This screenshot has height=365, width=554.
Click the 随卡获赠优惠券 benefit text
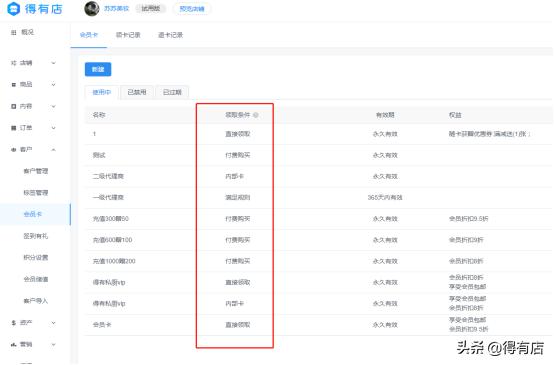(x=489, y=134)
